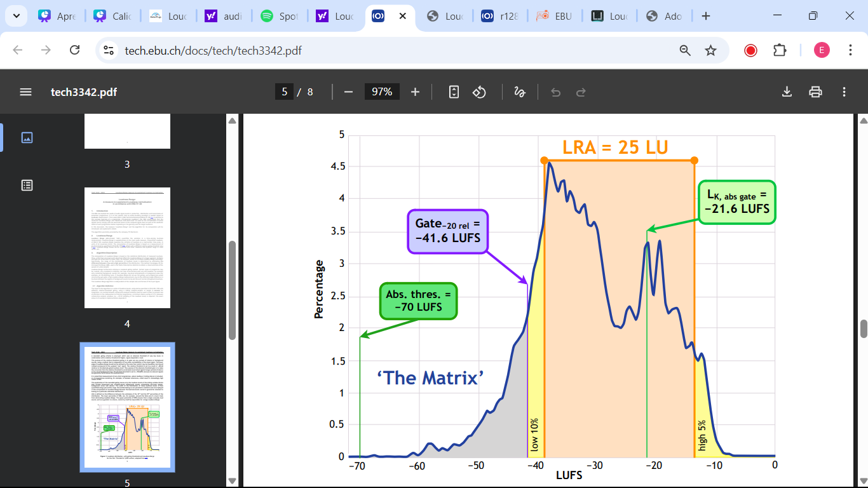Show the document outline view
The height and width of the screenshot is (488, 868).
[x=27, y=185]
